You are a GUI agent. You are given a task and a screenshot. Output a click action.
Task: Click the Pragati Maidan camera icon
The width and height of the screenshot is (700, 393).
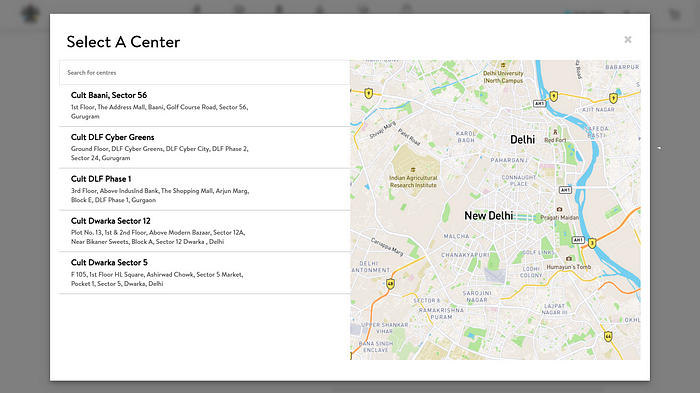pyautogui.click(x=559, y=209)
